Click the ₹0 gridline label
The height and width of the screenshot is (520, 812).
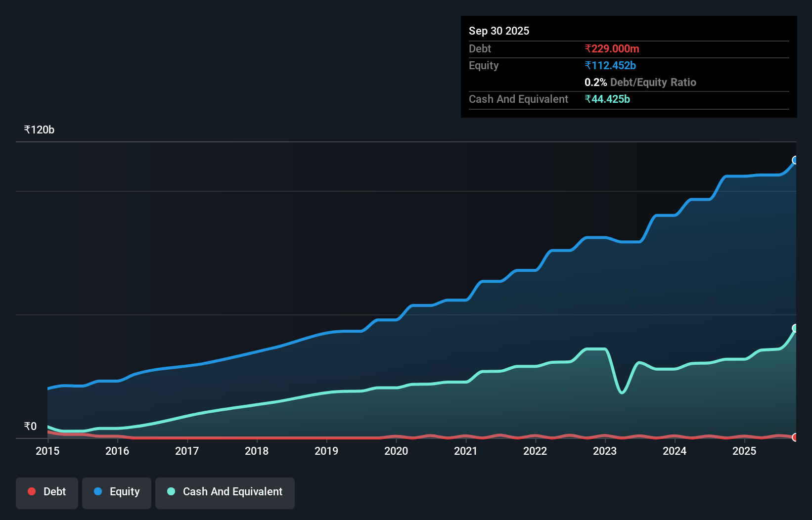click(30, 426)
